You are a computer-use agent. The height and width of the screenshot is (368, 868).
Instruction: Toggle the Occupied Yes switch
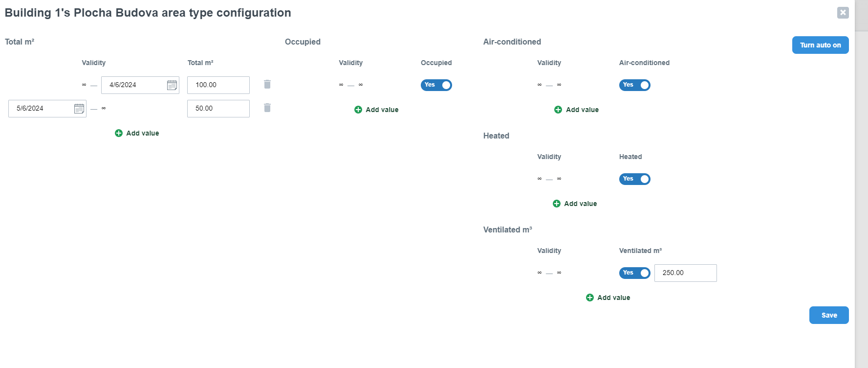436,85
